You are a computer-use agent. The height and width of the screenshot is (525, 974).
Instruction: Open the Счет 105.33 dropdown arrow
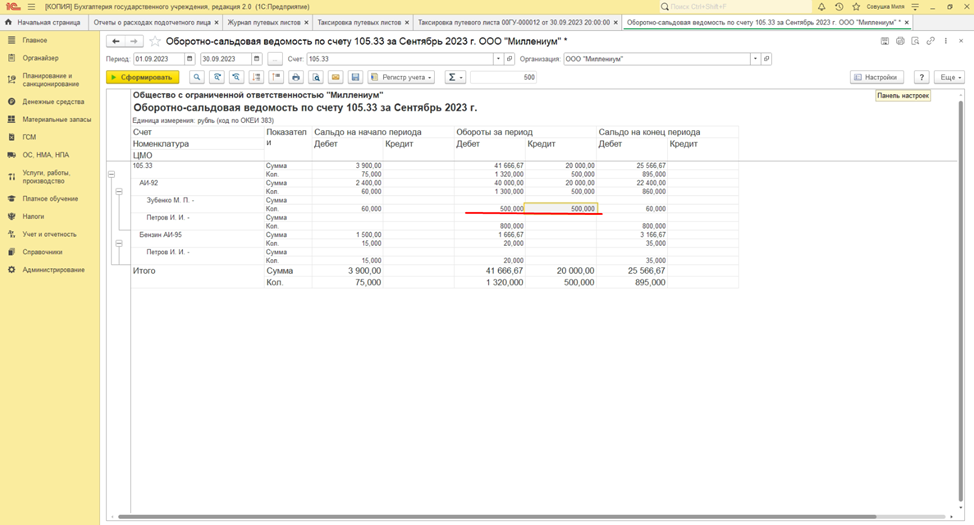pyautogui.click(x=498, y=59)
